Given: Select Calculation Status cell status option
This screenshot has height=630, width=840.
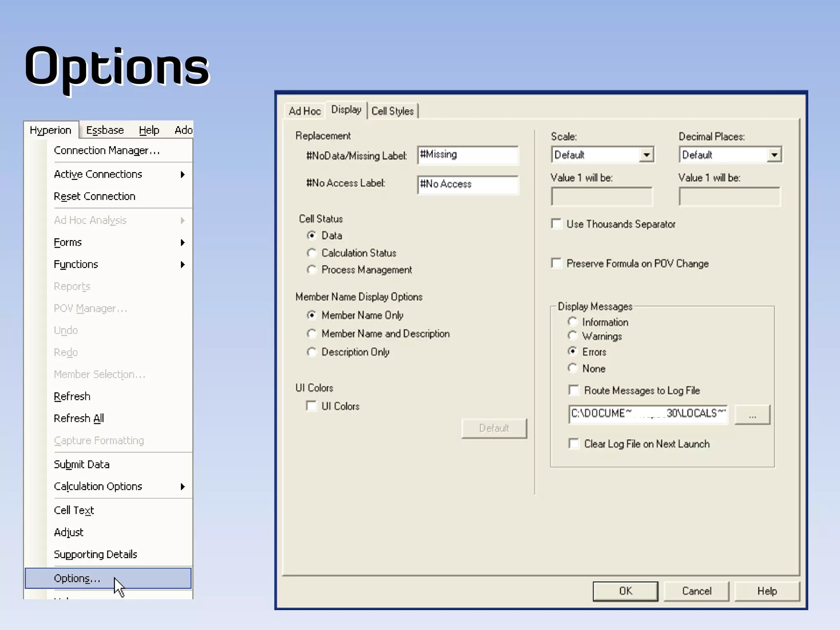Looking at the screenshot, I should click(312, 253).
